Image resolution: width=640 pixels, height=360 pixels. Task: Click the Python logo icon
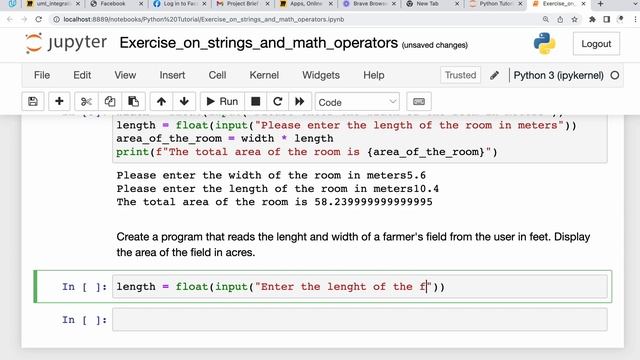pos(544,43)
